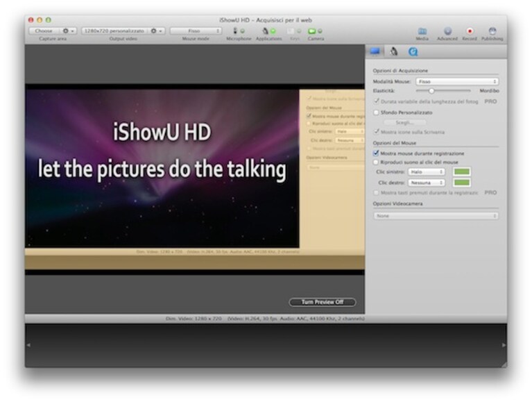Uncheck Mostra mouse durante registrazione
Screen dimensions: 532x402
[x=376, y=153]
